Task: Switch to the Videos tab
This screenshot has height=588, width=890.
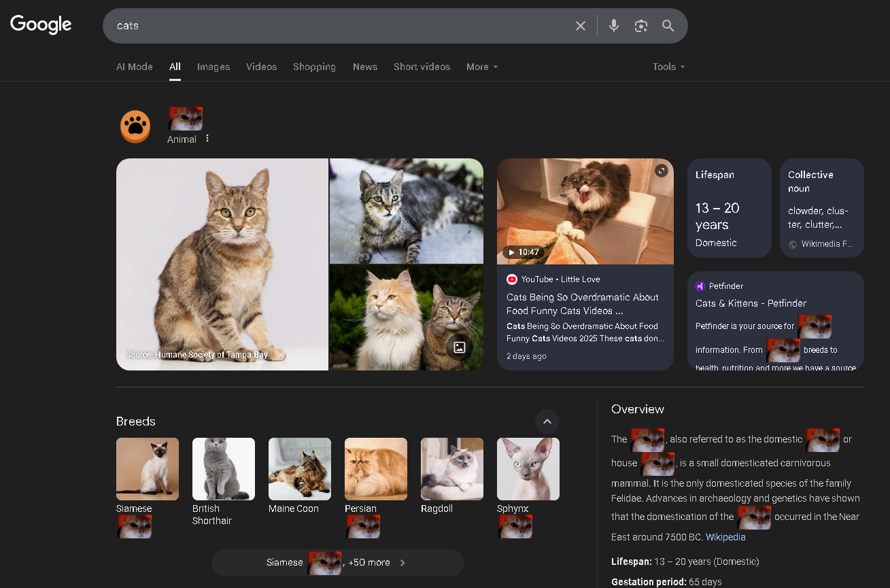Action: tap(261, 67)
